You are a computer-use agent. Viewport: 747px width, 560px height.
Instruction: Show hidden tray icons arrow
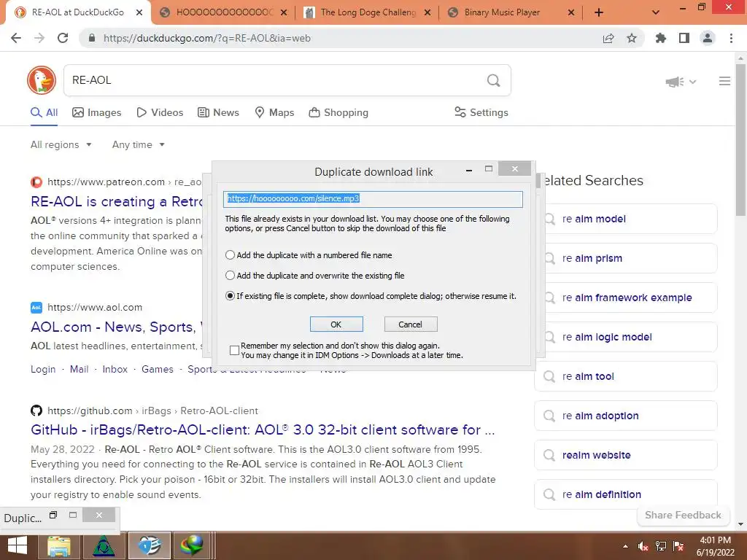coord(625,546)
